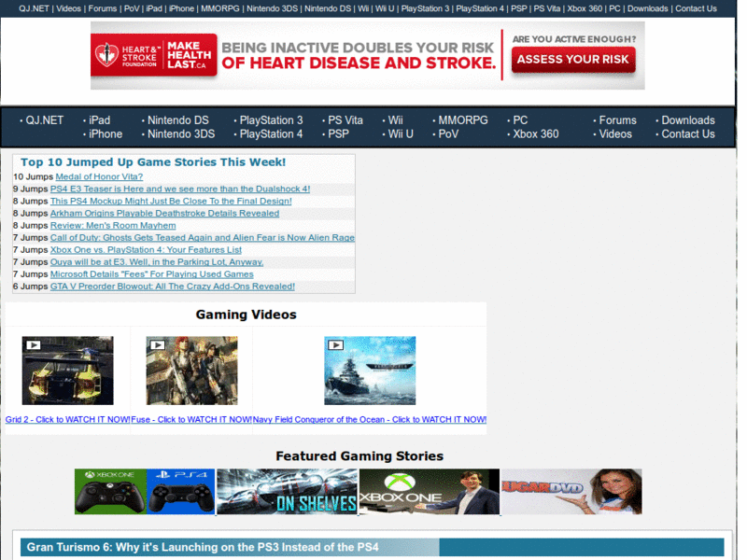Click PS Vita in the top strip
The width and height of the screenshot is (747, 560).
pos(547,8)
